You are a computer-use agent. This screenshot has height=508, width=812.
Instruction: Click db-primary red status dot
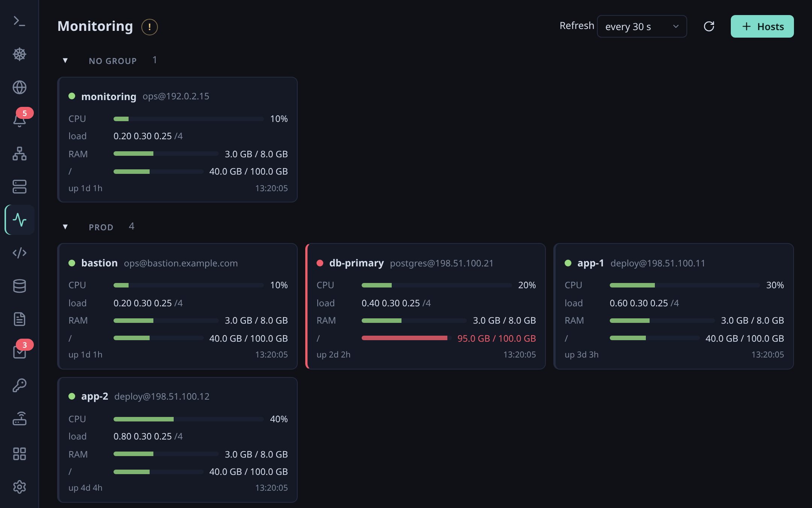tap(320, 263)
